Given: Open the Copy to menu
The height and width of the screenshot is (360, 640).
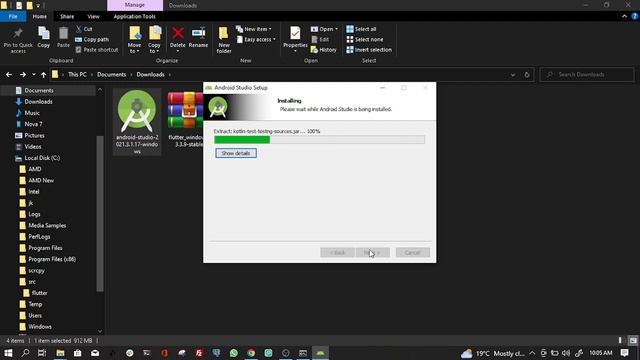Looking at the screenshot, I should click(154, 40).
